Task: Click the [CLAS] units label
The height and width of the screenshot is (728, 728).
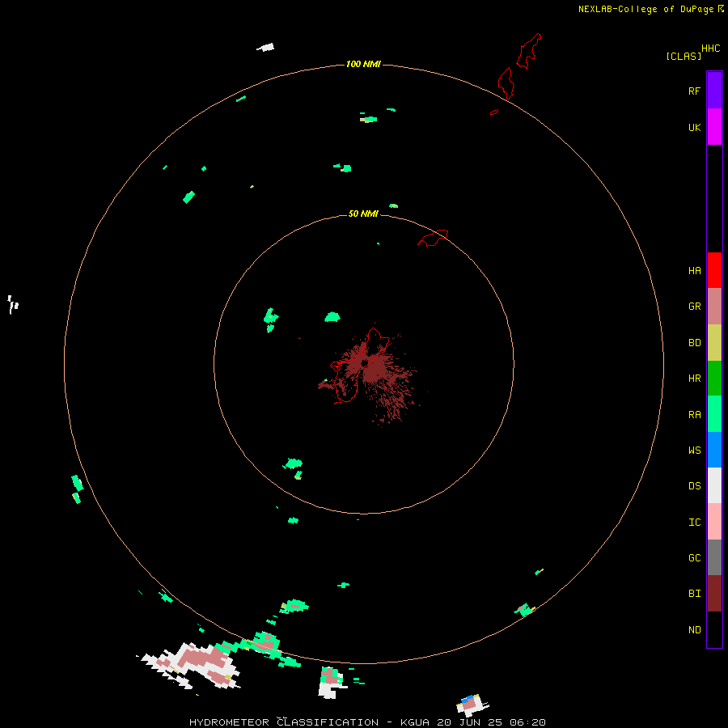Action: (x=684, y=56)
